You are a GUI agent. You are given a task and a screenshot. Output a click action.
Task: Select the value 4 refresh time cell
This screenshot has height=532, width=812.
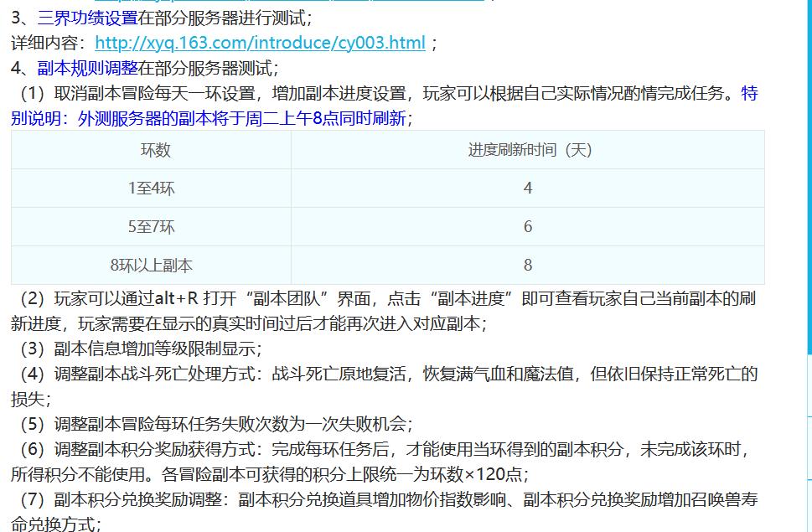(528, 189)
